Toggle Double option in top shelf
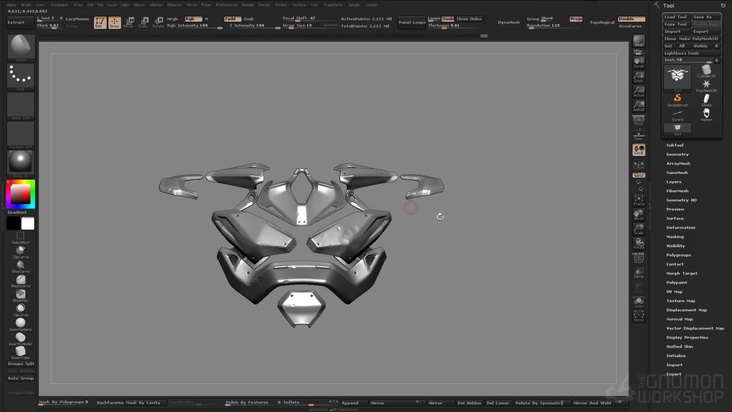Screen dimensions: 732x412 (x=631, y=19)
